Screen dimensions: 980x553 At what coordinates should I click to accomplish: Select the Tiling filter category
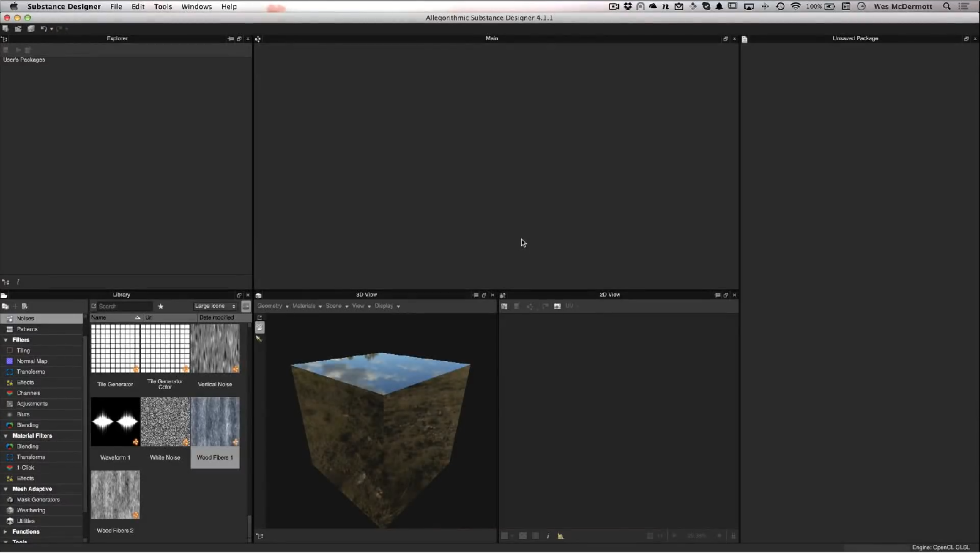[41, 350]
